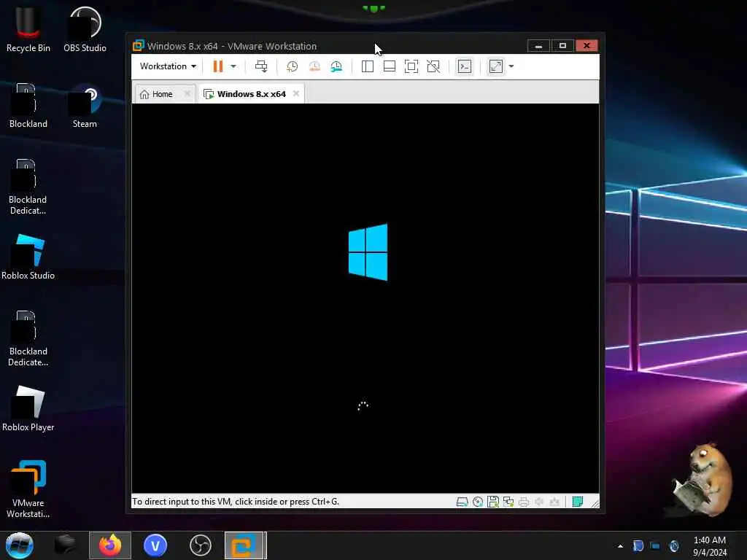Select Blockland Dedicat... desktop shortcut

click(x=28, y=187)
